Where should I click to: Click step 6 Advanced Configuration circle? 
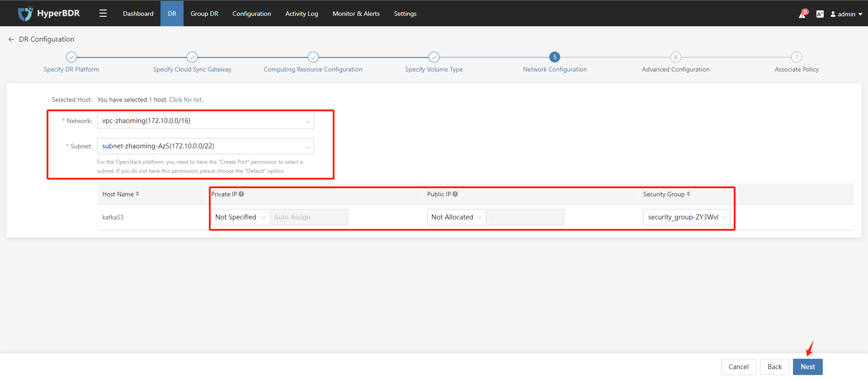[676, 57]
